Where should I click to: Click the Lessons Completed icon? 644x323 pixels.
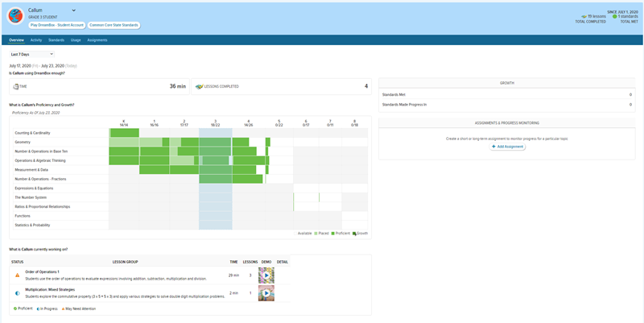pyautogui.click(x=199, y=87)
